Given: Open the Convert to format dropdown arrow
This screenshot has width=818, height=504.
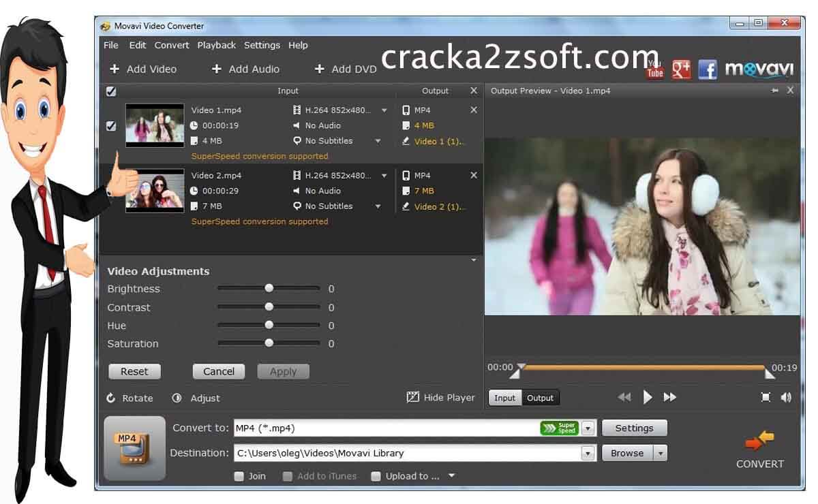Looking at the screenshot, I should coord(588,428).
